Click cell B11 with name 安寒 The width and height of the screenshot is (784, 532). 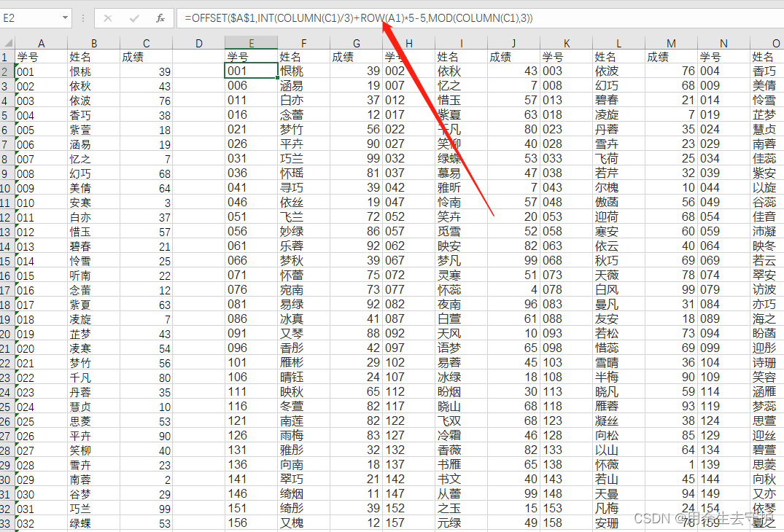tap(93, 203)
